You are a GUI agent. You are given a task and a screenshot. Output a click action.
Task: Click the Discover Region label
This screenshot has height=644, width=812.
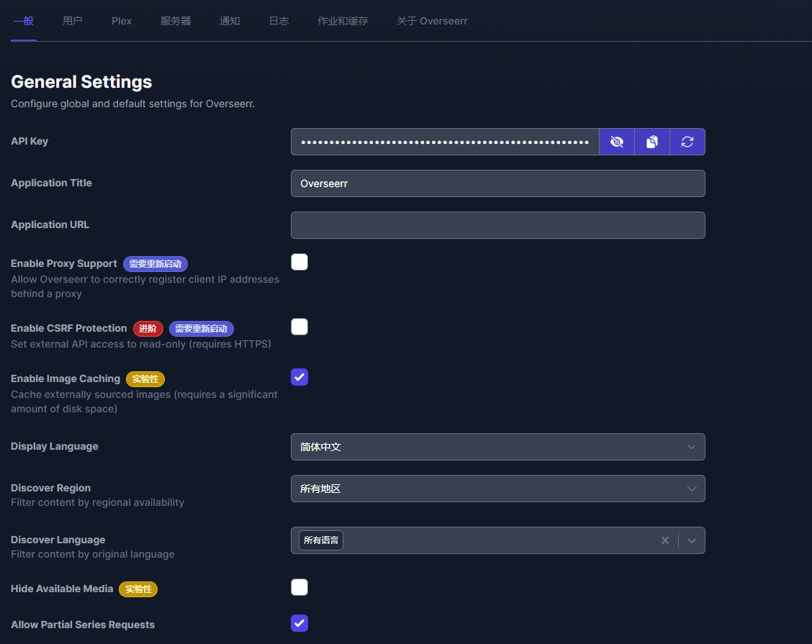(50, 488)
